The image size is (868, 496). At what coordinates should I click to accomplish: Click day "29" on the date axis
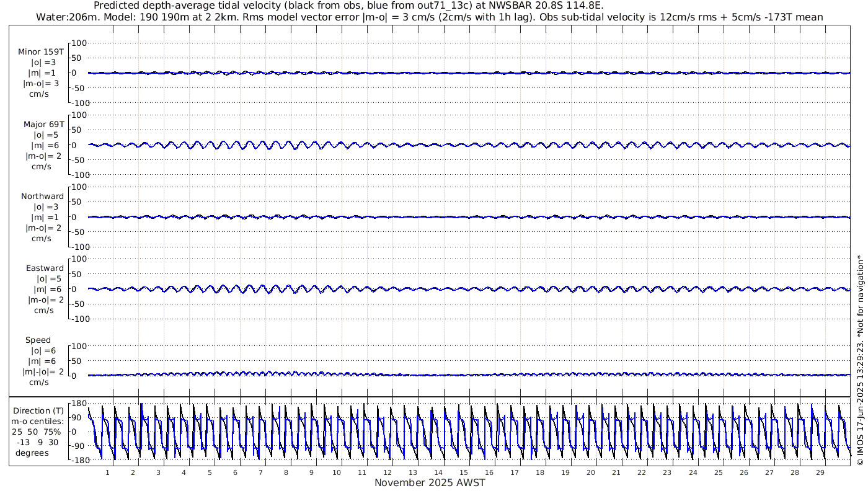pyautogui.click(x=820, y=472)
